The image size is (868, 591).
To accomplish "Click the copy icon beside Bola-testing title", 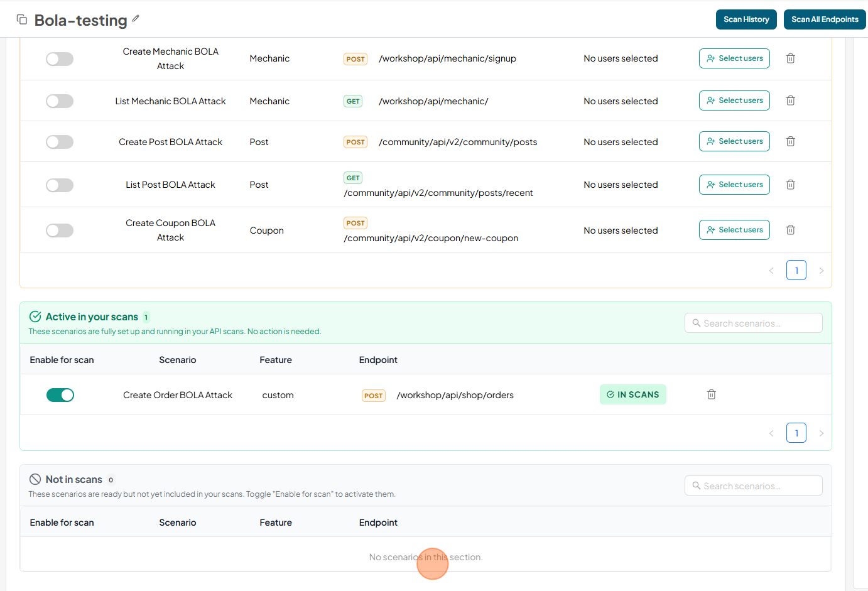I will coord(22,19).
